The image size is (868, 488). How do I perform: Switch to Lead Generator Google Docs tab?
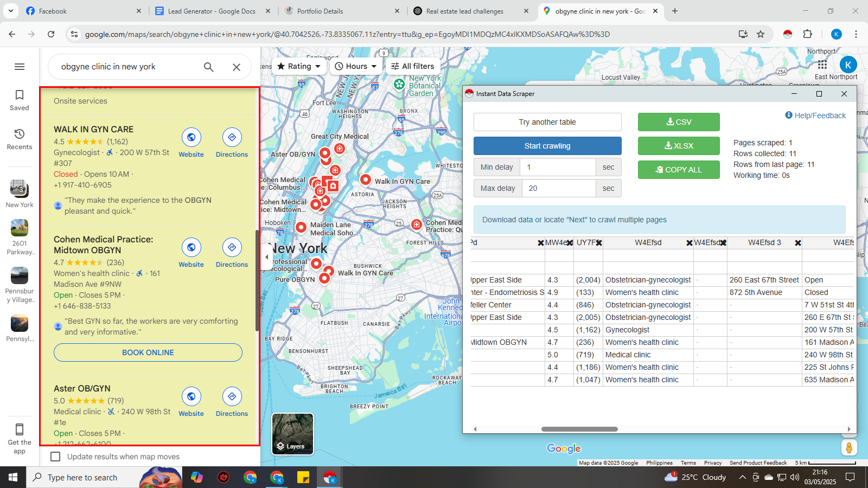(213, 11)
